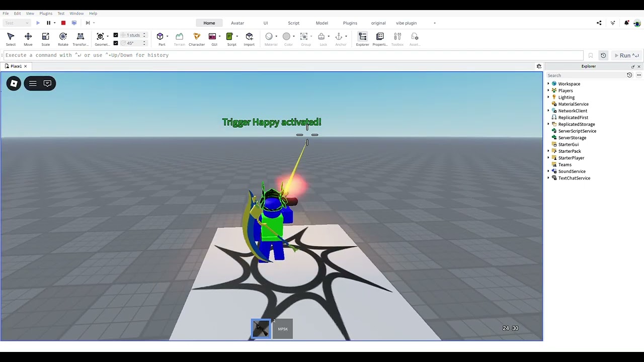The width and height of the screenshot is (644, 362).
Task: Click the Anchor tool icon
Action: click(339, 36)
